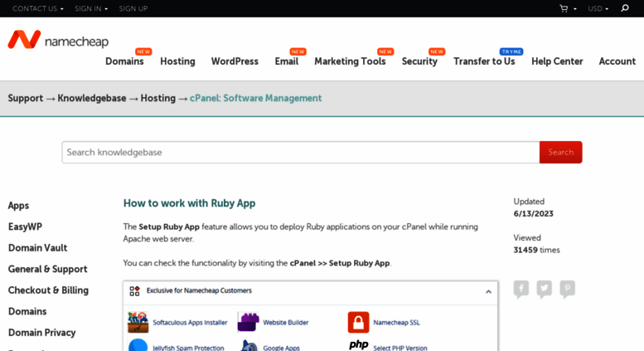644x351 pixels.
Task: Click the Sign Up link
Action: [133, 8]
